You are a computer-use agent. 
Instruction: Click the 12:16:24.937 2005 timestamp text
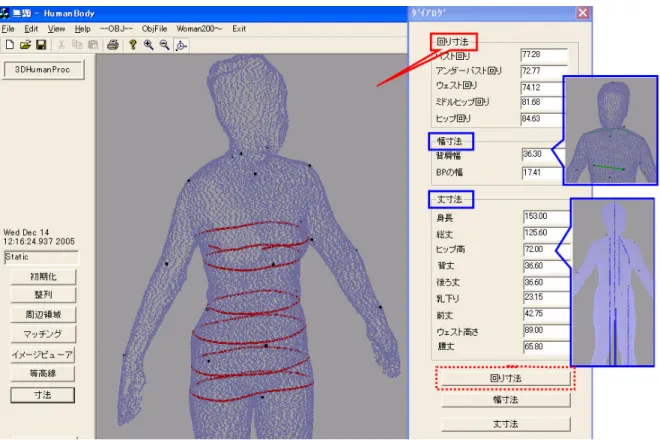(39, 242)
